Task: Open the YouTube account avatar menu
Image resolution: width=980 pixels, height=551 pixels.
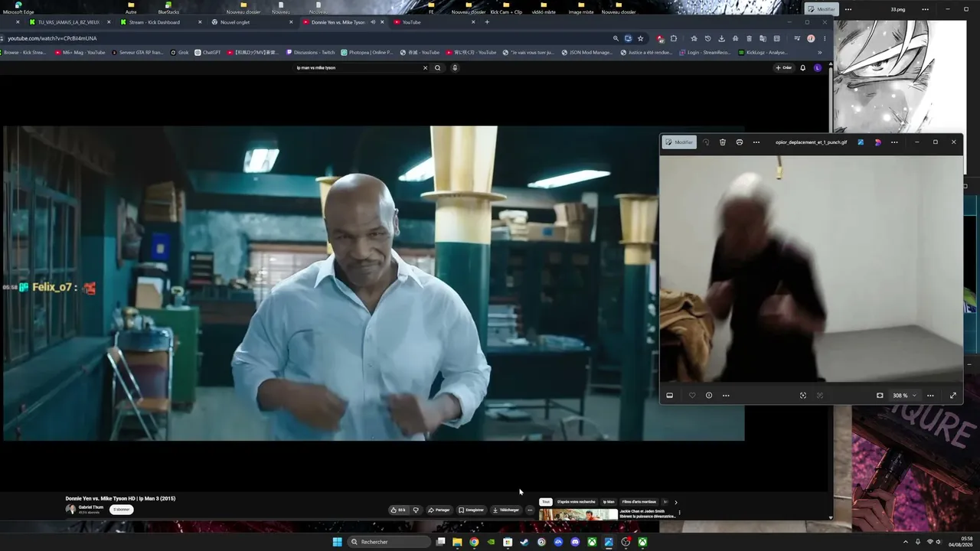Action: pyautogui.click(x=818, y=67)
